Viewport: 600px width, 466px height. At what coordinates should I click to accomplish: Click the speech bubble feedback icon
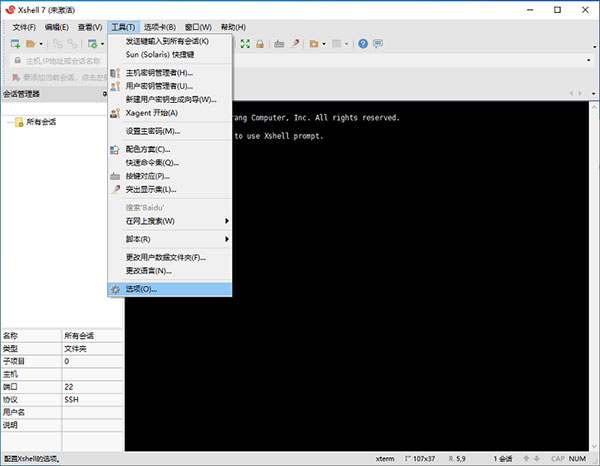point(378,44)
